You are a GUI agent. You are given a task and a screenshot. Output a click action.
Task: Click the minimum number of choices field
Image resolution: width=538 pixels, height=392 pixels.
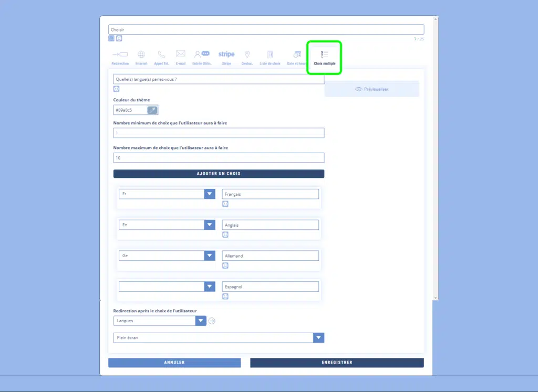(219, 133)
